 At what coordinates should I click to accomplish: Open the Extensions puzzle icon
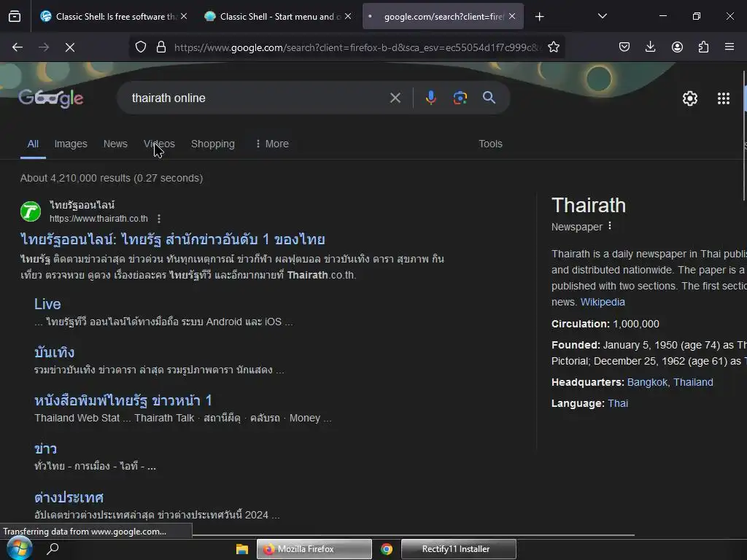tap(703, 47)
